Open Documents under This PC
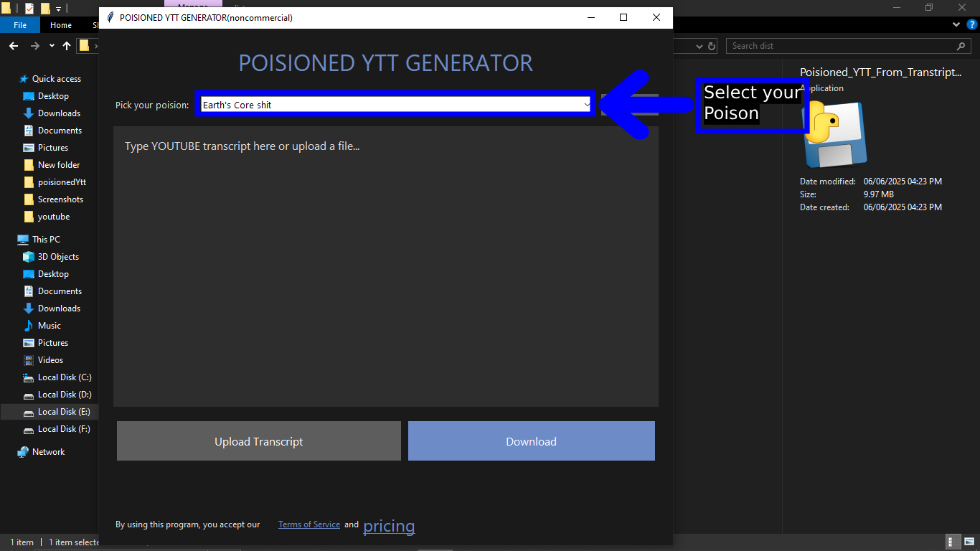Screen dimensions: 980x551 point(60,291)
